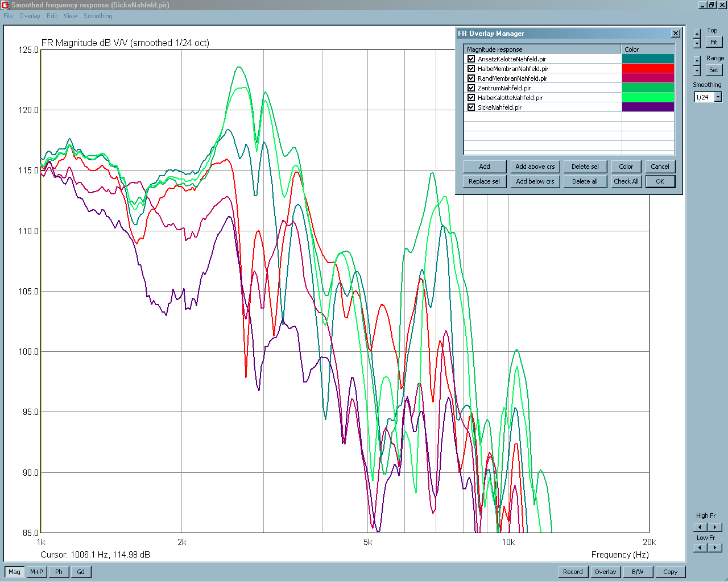Switch to Mag view
The height and width of the screenshot is (582, 728).
tap(14, 572)
